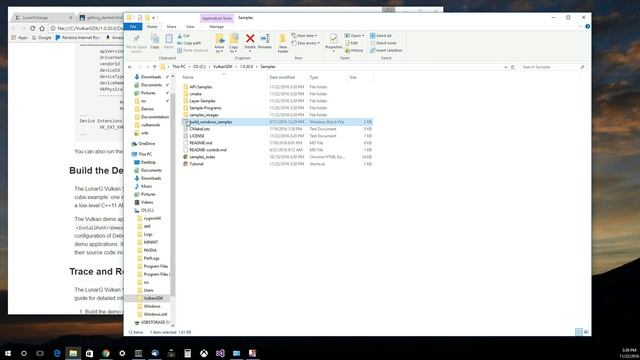Click Cut in Clipboard group

(183, 36)
